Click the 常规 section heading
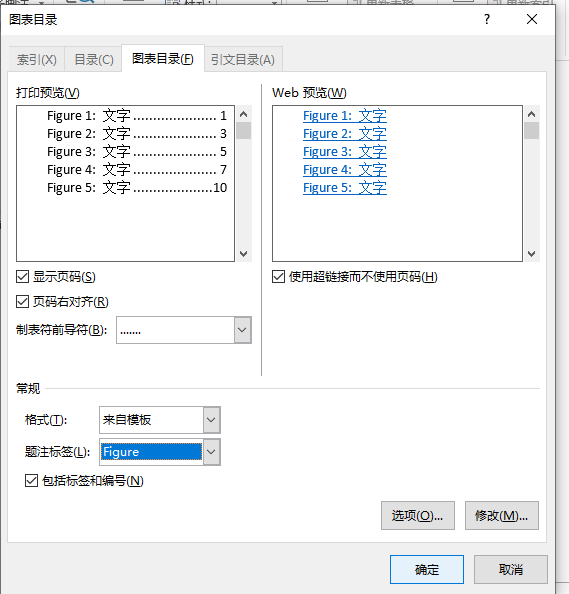 tap(28, 388)
